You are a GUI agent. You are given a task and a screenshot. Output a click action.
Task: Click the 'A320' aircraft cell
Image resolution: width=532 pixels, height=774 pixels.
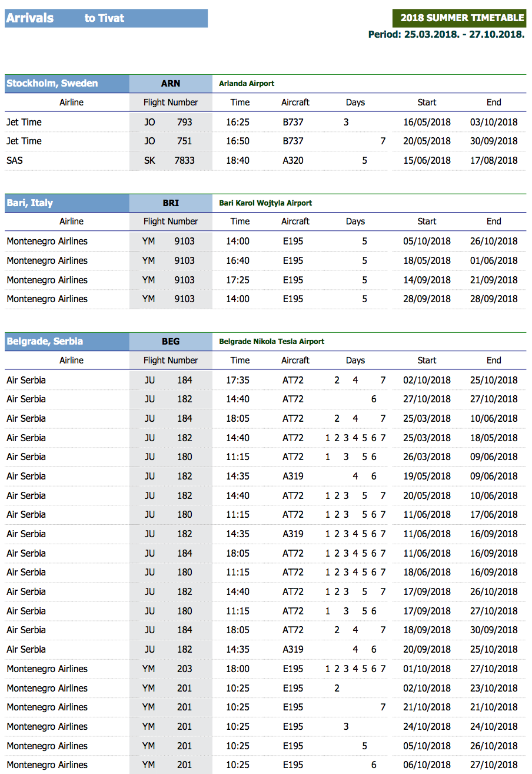(x=293, y=160)
